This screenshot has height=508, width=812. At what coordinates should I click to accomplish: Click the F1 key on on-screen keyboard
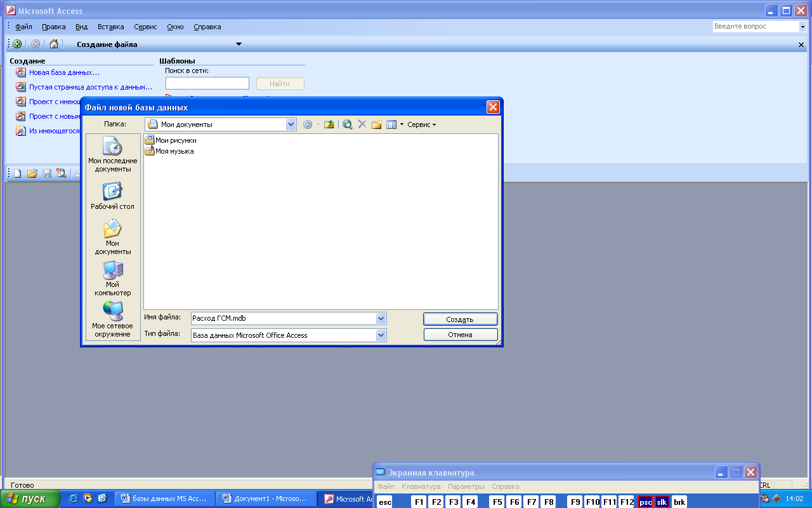click(419, 502)
